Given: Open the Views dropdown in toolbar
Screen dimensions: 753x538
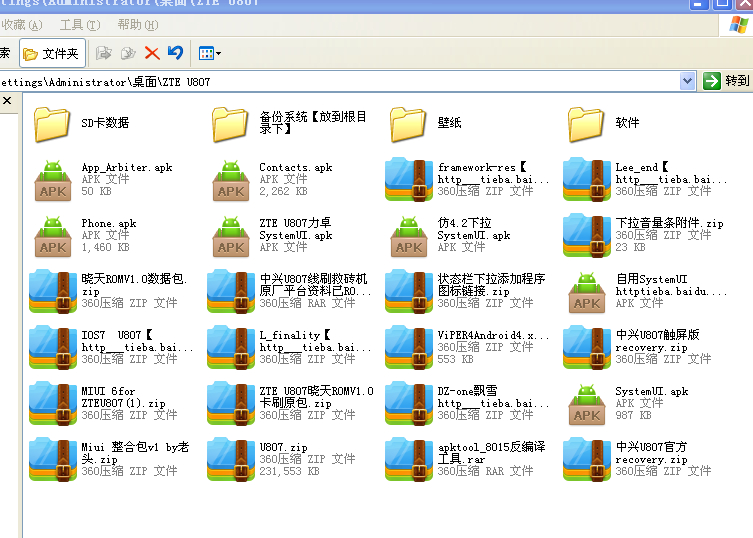Looking at the screenshot, I should pos(210,53).
